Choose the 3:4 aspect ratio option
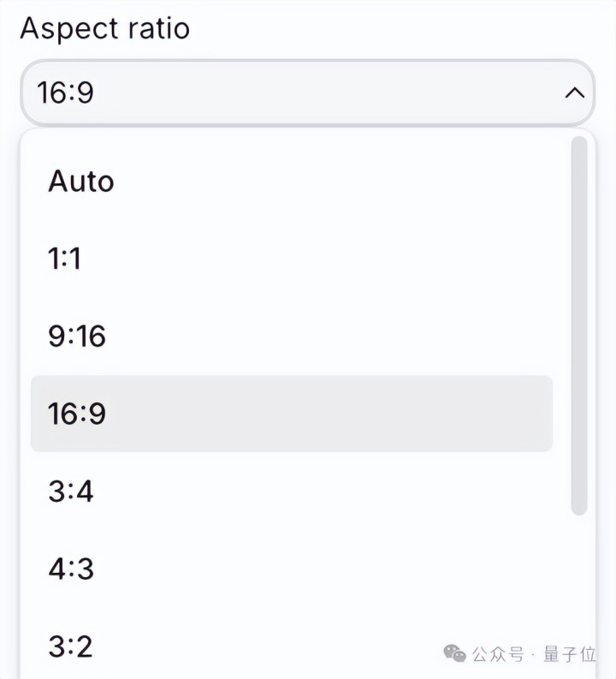Screen dimensions: 616x679 71,491
